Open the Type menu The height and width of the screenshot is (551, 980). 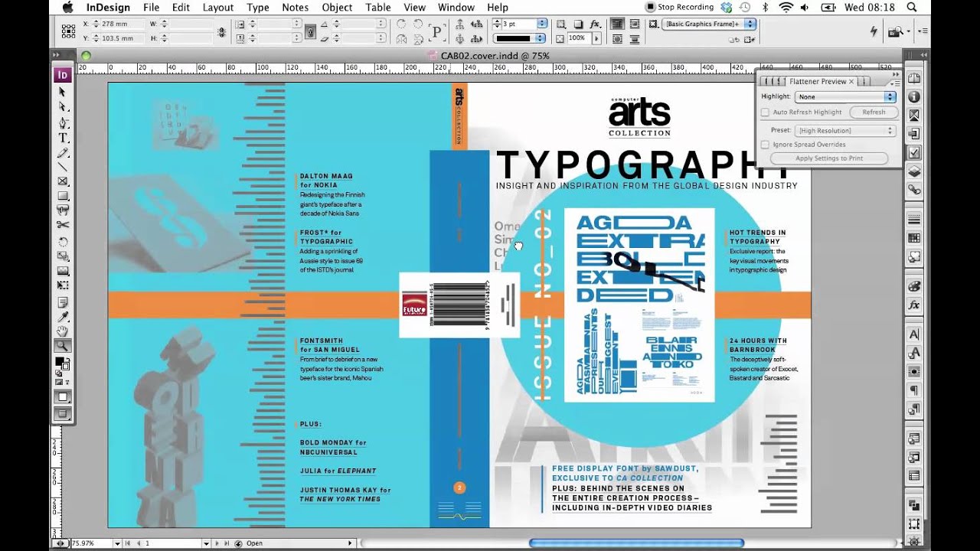pyautogui.click(x=258, y=8)
